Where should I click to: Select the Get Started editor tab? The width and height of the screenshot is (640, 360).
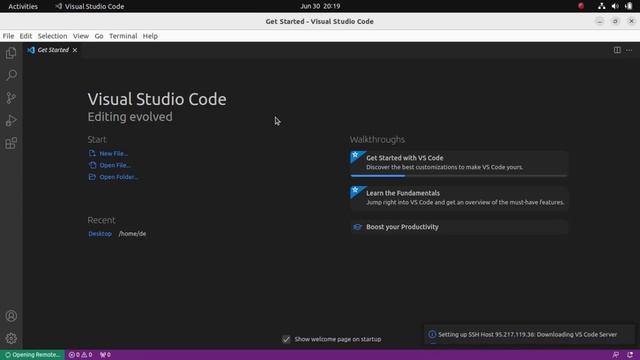point(52,50)
